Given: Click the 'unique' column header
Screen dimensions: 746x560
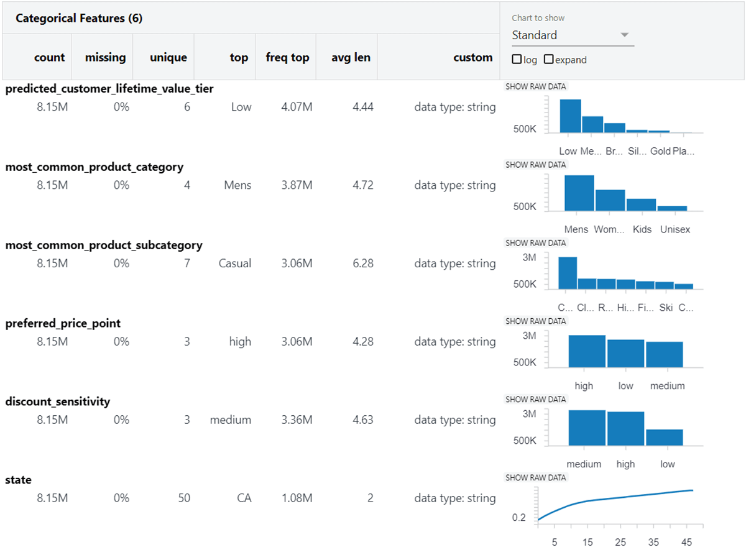Looking at the screenshot, I should pyautogui.click(x=168, y=57).
